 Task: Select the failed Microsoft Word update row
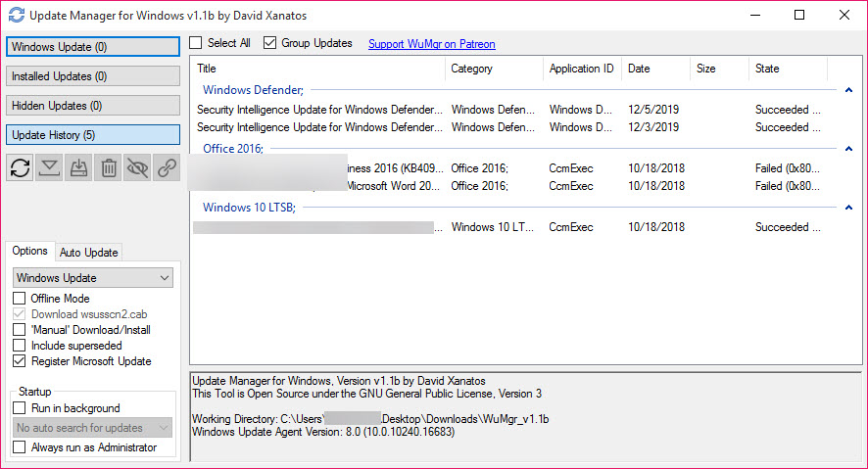(x=509, y=186)
